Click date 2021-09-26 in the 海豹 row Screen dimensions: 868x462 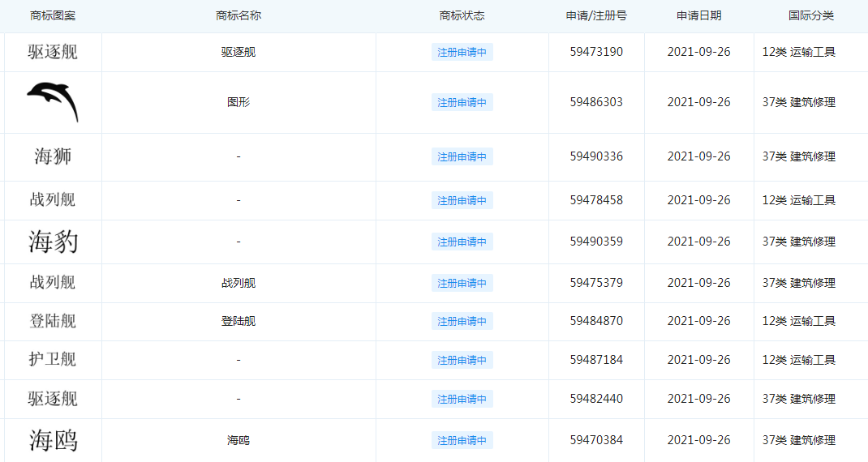698,242
